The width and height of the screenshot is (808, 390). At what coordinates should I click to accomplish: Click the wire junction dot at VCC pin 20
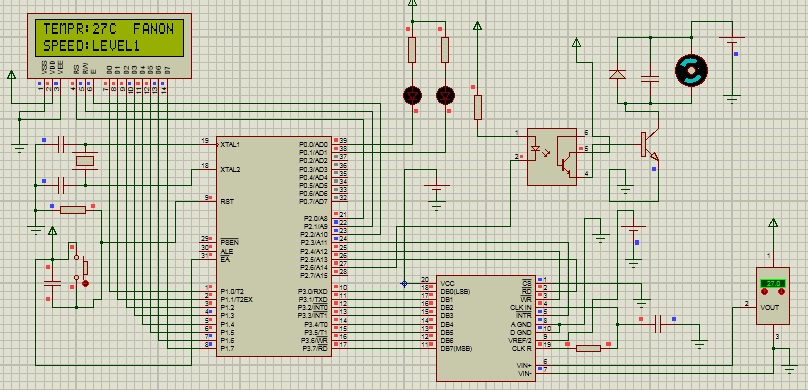click(x=404, y=283)
